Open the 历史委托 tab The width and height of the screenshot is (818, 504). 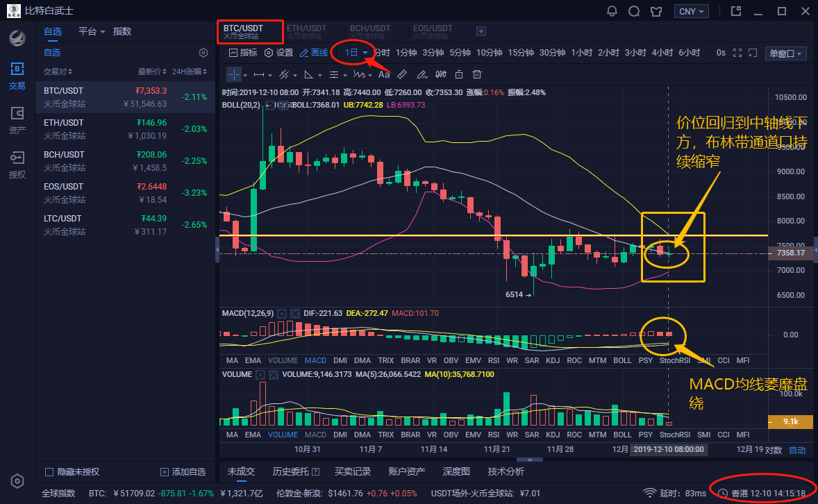tap(296, 471)
